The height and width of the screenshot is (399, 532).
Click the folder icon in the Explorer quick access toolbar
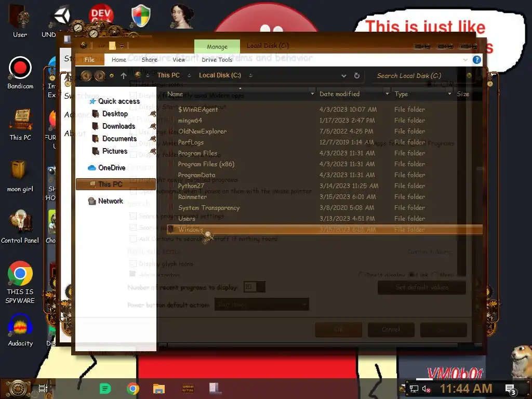pos(112,46)
